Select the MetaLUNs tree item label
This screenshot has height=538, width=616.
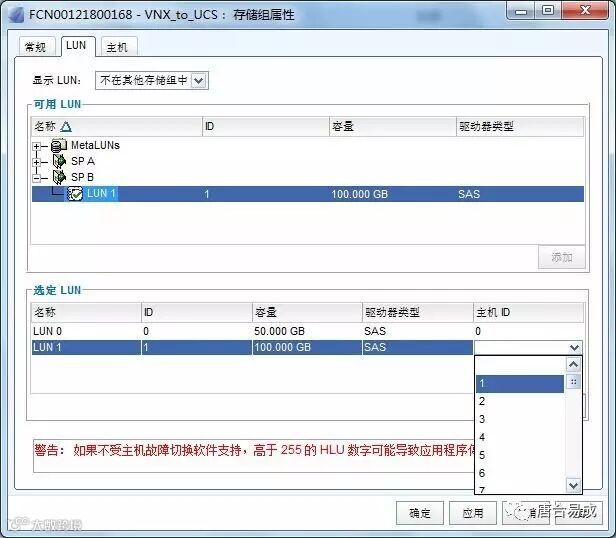[x=95, y=145]
